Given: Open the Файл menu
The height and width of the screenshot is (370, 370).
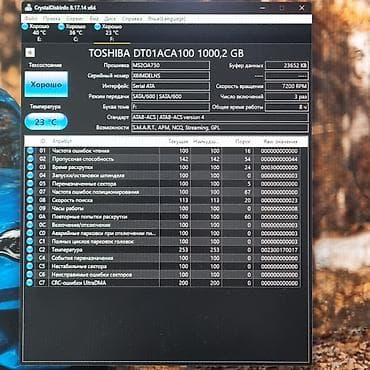Looking at the screenshot, I should click(x=31, y=19).
